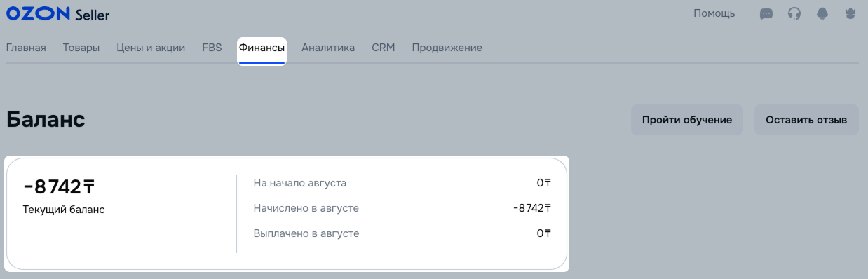
Task: Open the chat messages icon
Action: [766, 13]
